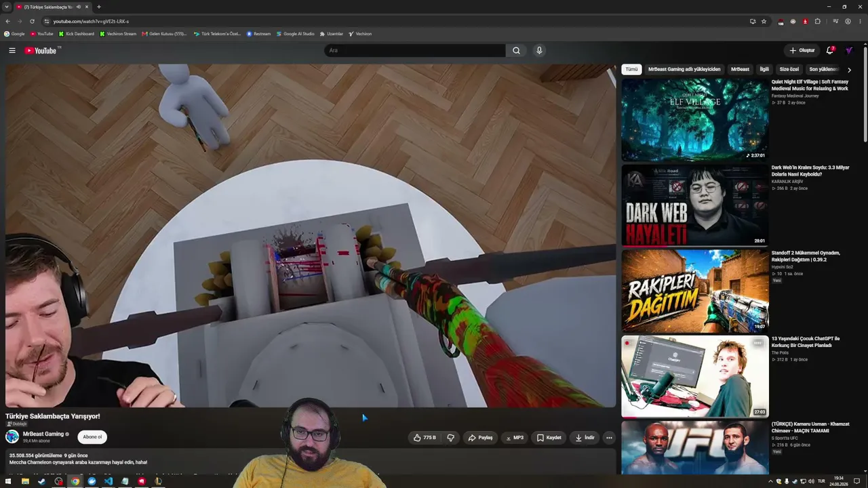Select the Size özel filter chip

[x=789, y=69]
